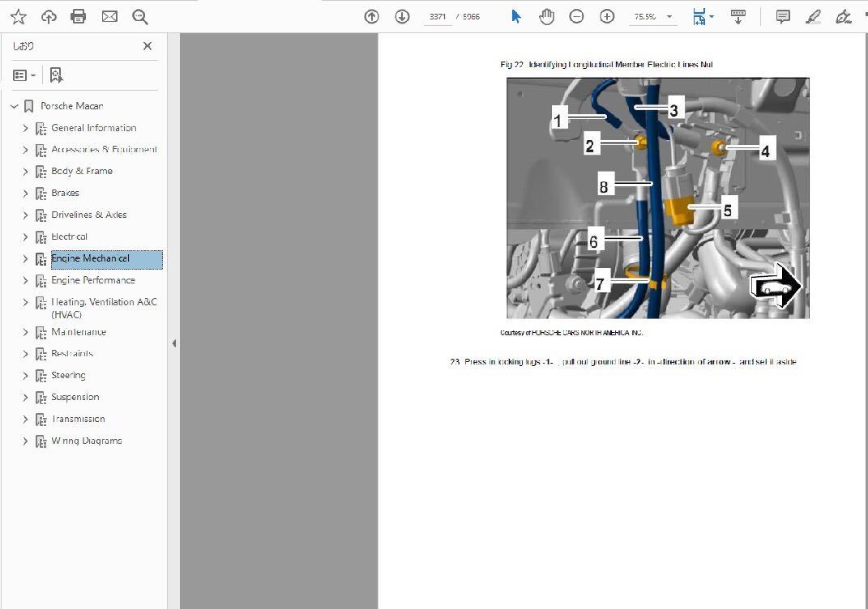Go to previous page arrow
The height and width of the screenshot is (609, 868).
(371, 16)
